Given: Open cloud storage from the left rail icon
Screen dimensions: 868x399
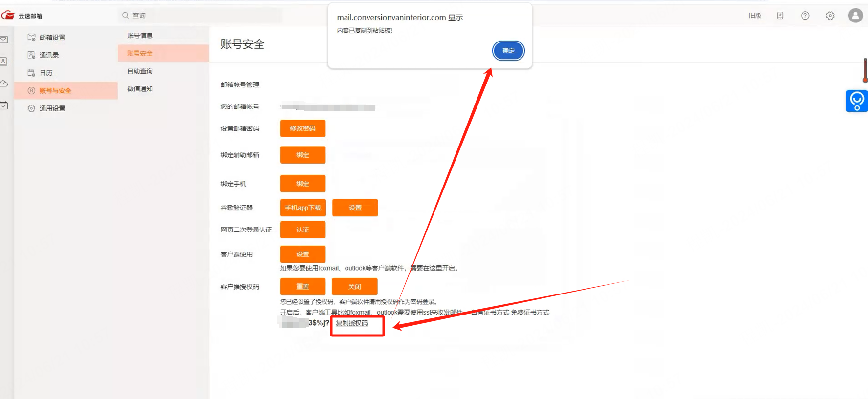Looking at the screenshot, I should pos(4,84).
